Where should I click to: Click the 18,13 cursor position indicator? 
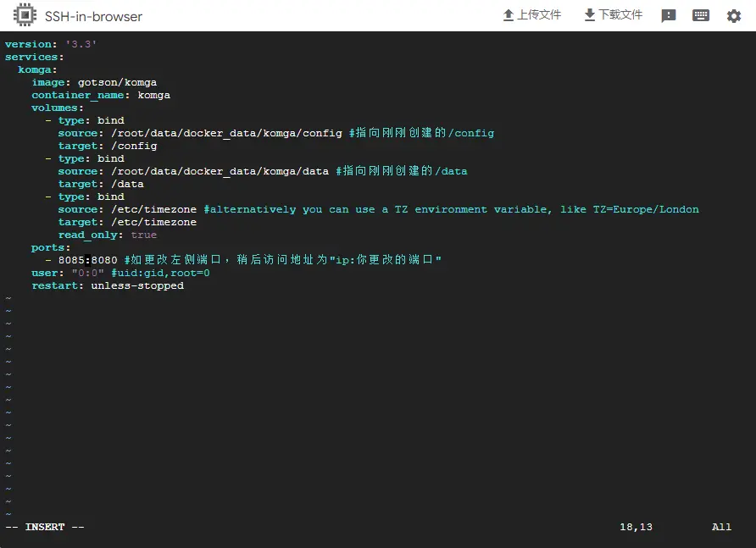click(x=636, y=527)
